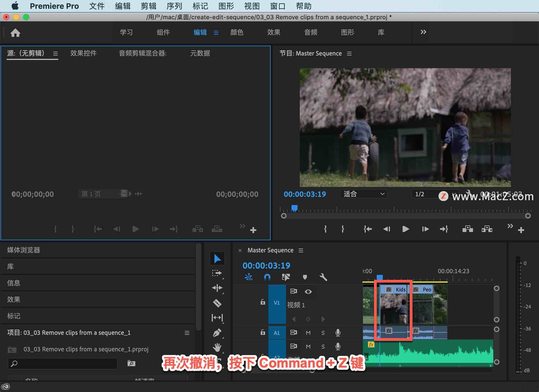Enable voice-over record on A1
This screenshot has width=539, height=392.
338,333
